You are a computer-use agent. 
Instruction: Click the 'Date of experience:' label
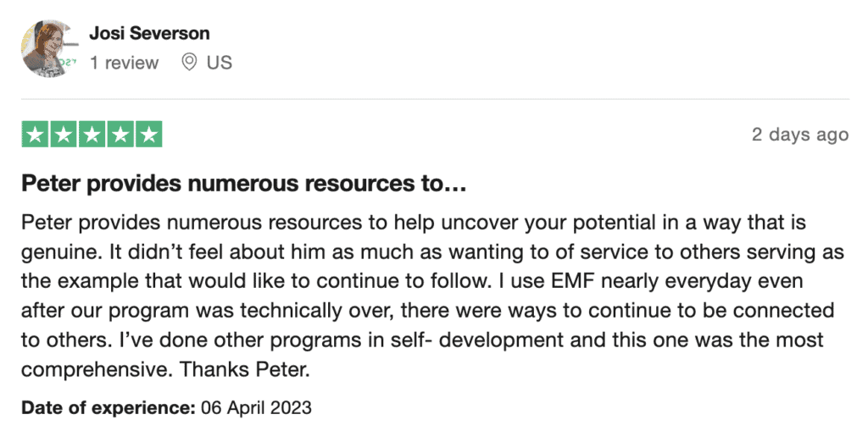tap(108, 408)
